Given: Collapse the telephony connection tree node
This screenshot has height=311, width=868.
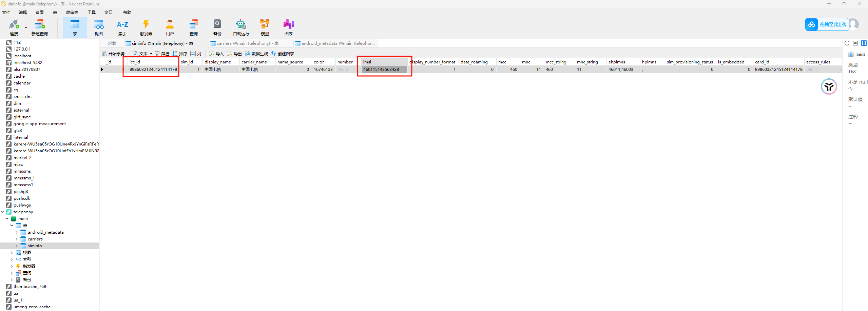Looking at the screenshot, I should [x=2, y=212].
